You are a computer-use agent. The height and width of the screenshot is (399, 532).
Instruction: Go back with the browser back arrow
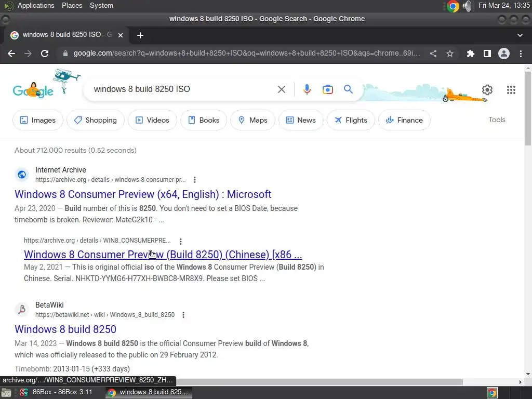pos(11,54)
